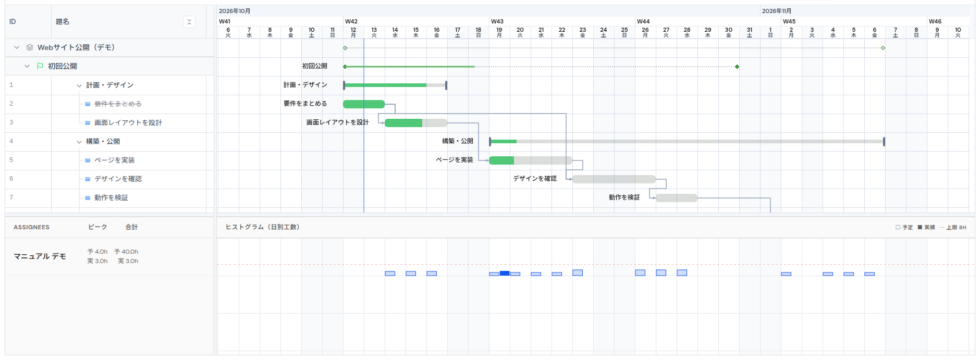The image size is (980, 360).
Task: Click row ID 4 cell
Action: point(28,142)
